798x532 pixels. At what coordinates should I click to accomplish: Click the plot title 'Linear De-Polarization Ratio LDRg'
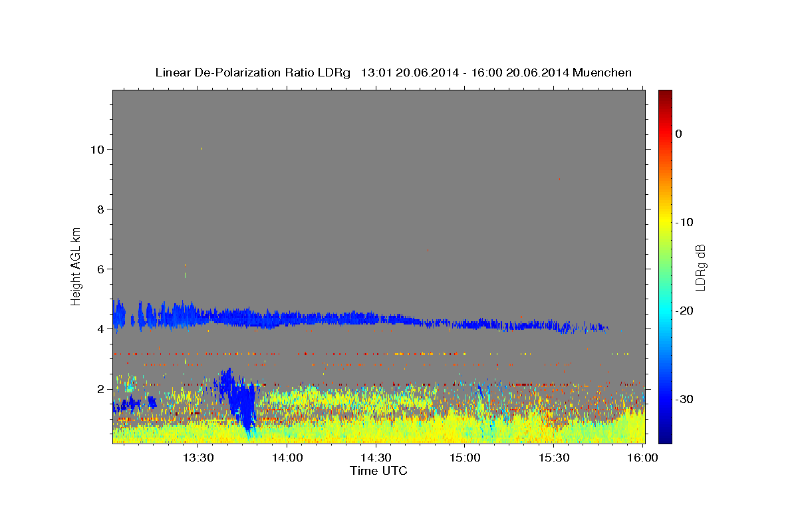pos(253,72)
